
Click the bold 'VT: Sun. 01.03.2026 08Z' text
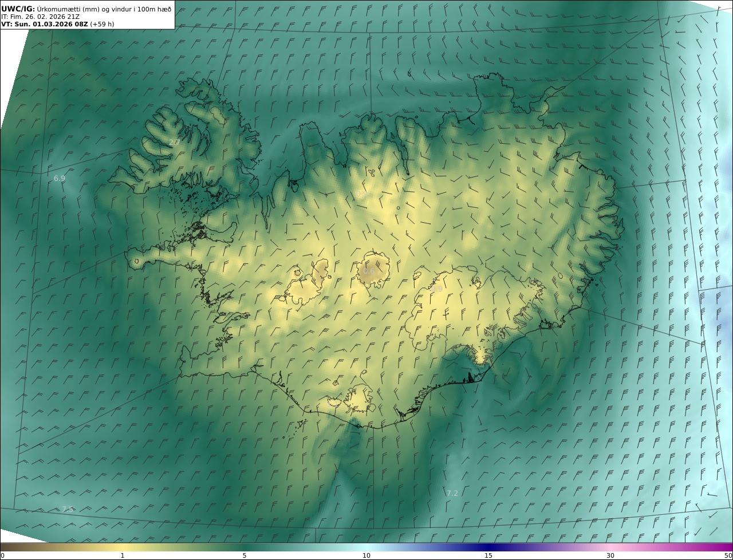tap(45, 24)
